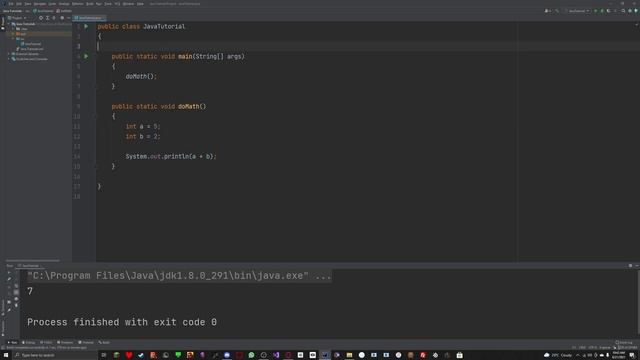The width and height of the screenshot is (640, 360).
Task: Click Project panel horizontal scrollbar
Action: coord(33,260)
